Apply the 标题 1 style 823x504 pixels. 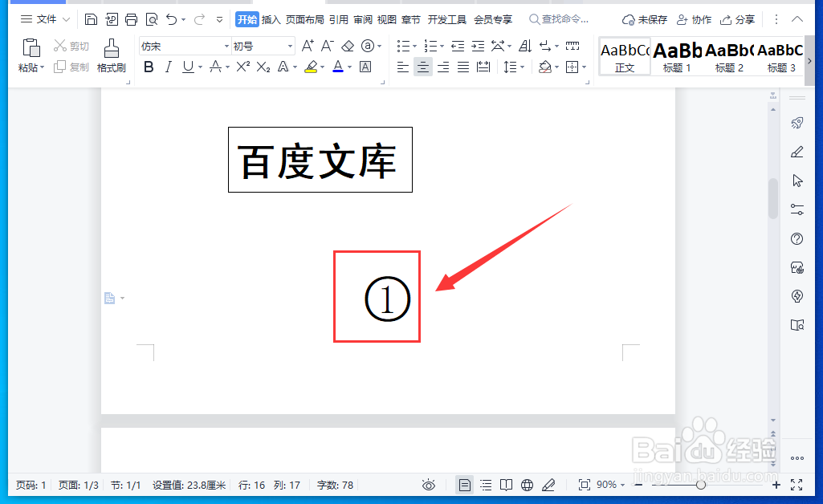tap(677, 56)
